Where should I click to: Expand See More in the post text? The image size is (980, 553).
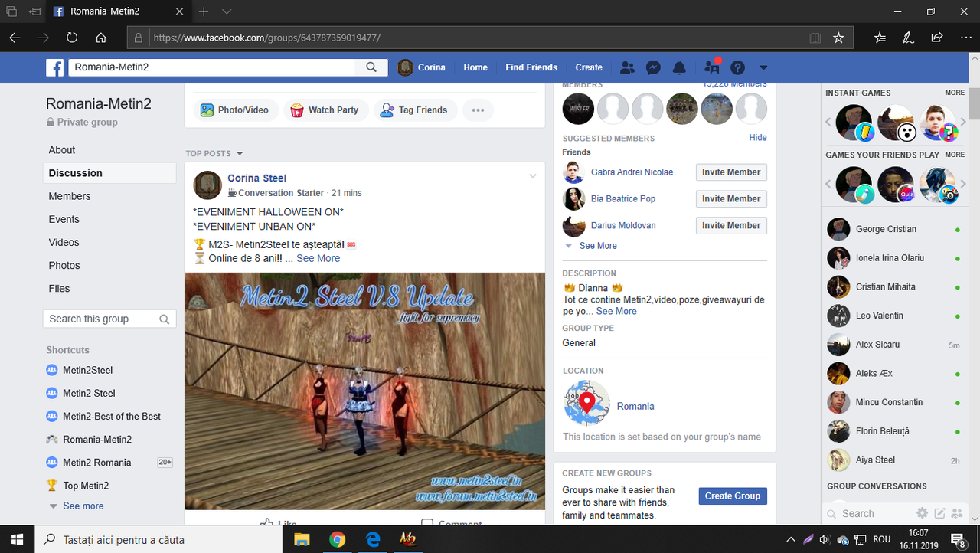coord(318,258)
